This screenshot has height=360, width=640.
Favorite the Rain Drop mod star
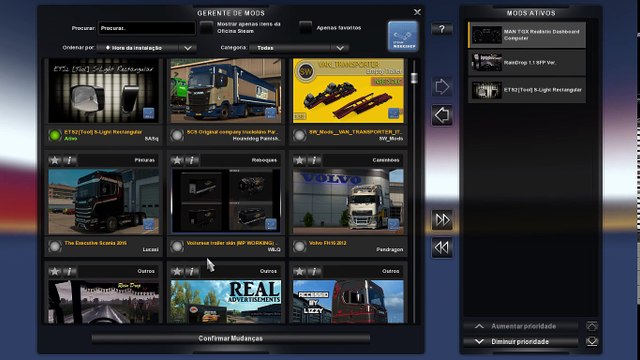click(x=55, y=271)
